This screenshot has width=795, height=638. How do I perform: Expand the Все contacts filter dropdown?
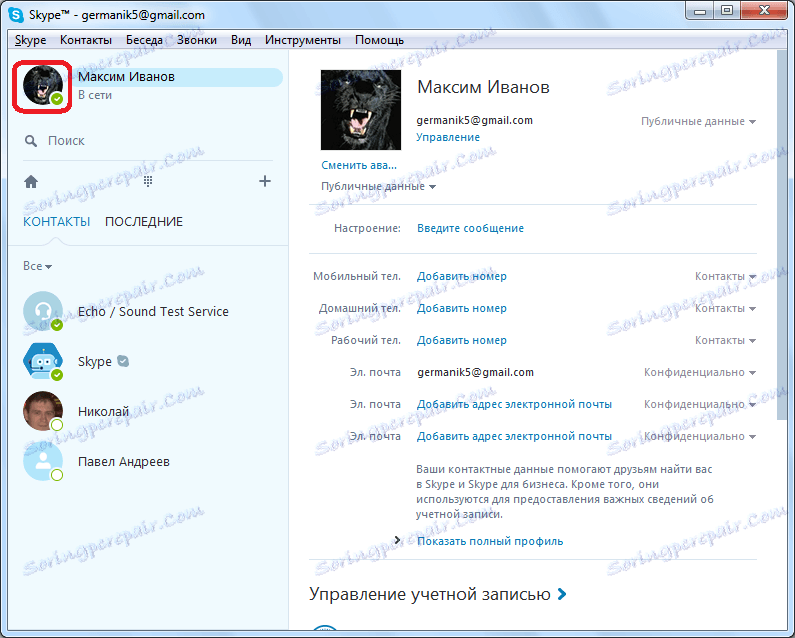[x=38, y=266]
